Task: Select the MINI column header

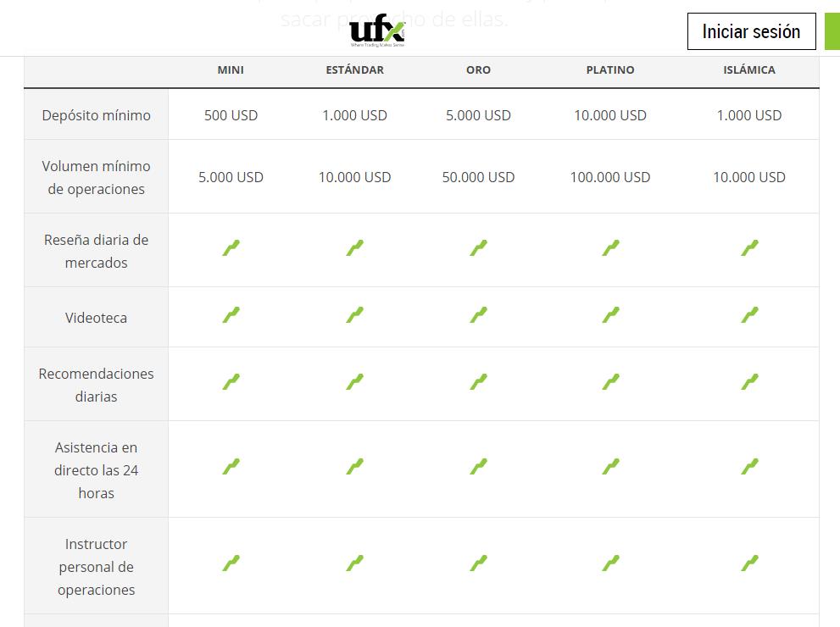Action: 231,70
